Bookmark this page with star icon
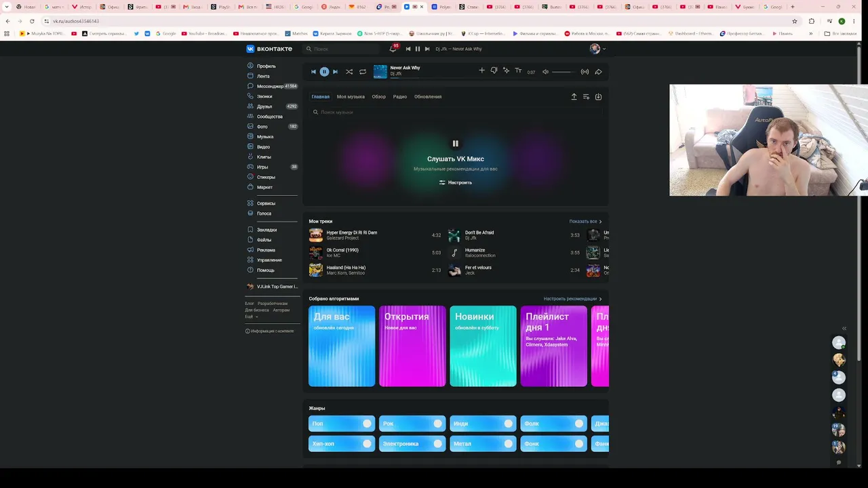 pos(794,21)
